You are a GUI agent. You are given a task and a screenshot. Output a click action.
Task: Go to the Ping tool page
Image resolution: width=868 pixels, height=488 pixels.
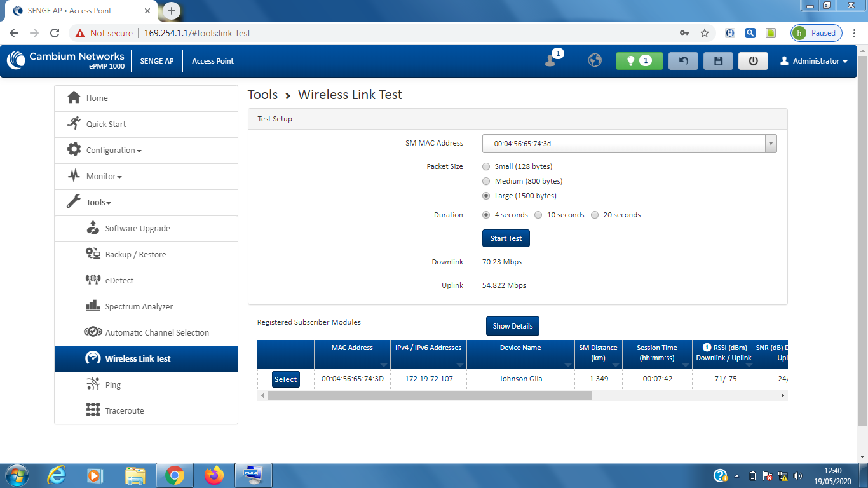pos(112,384)
